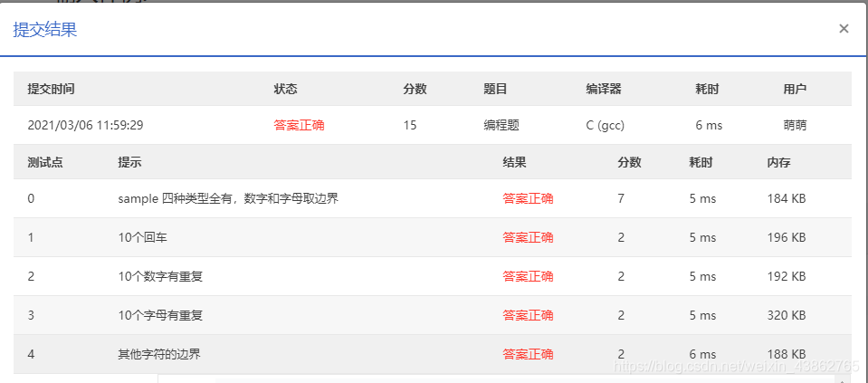This screenshot has width=868, height=383.
Task: Click the 编程题 cell
Action: (x=501, y=125)
